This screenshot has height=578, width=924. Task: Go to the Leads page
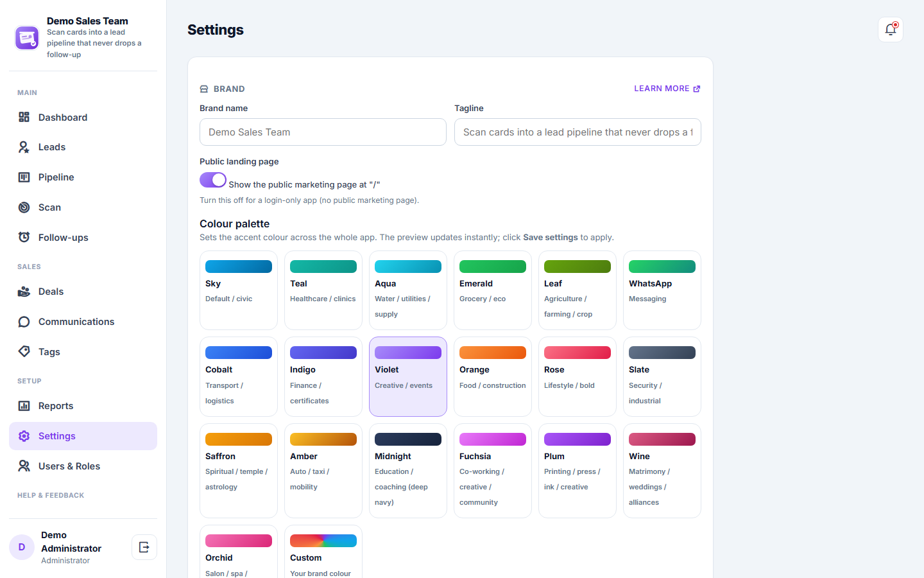pyautogui.click(x=83, y=147)
